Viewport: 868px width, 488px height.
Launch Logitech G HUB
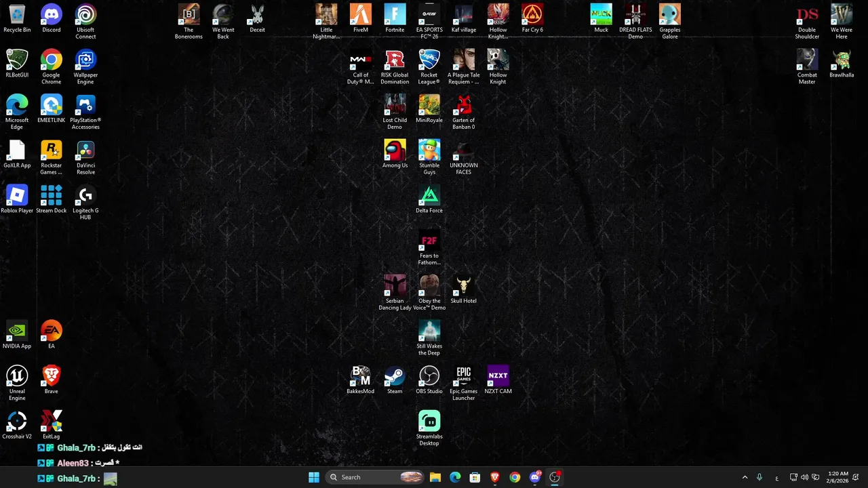click(85, 203)
